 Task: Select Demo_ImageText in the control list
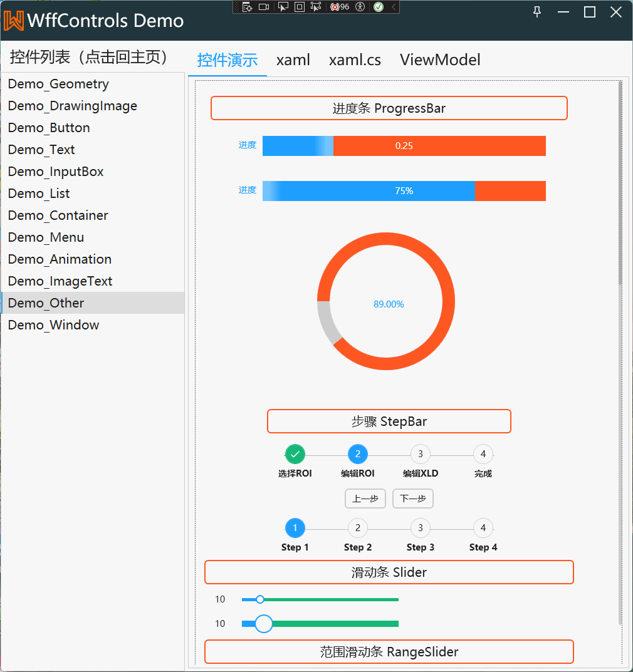click(x=93, y=281)
